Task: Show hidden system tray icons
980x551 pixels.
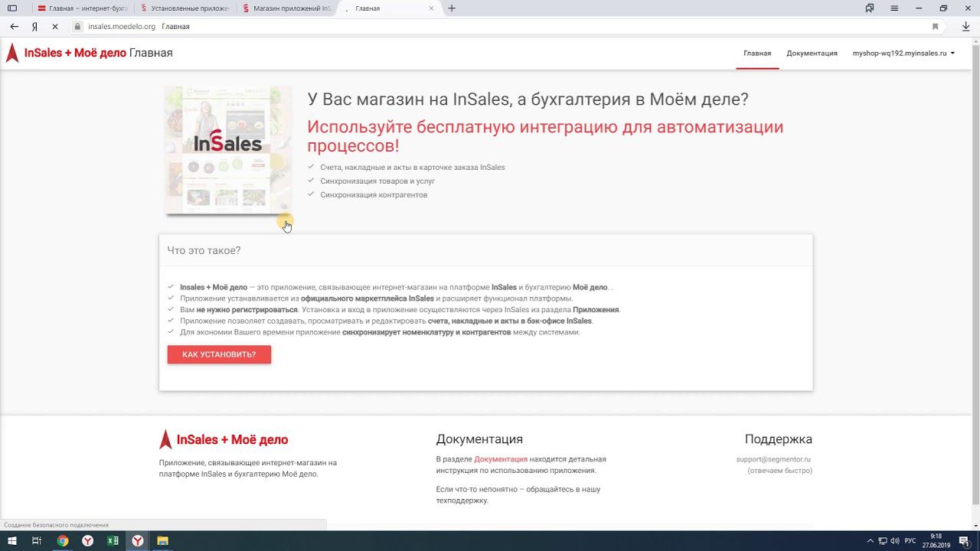Action: coord(870,541)
